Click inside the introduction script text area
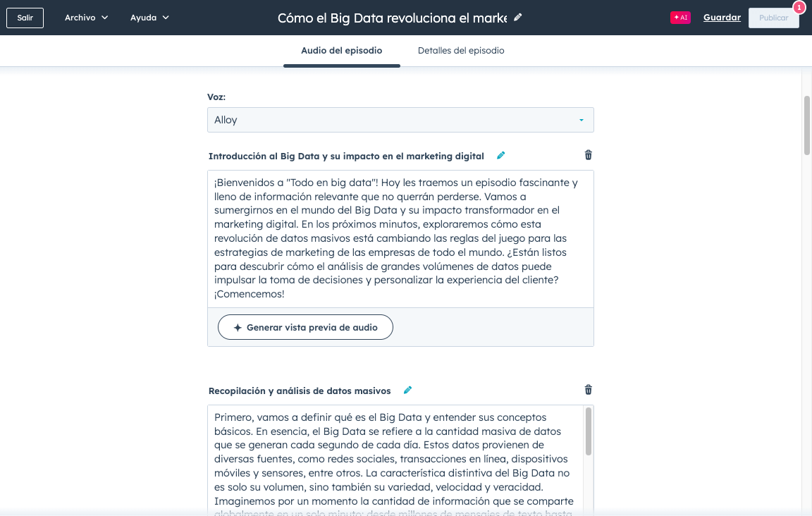The image size is (812, 516). click(400, 238)
